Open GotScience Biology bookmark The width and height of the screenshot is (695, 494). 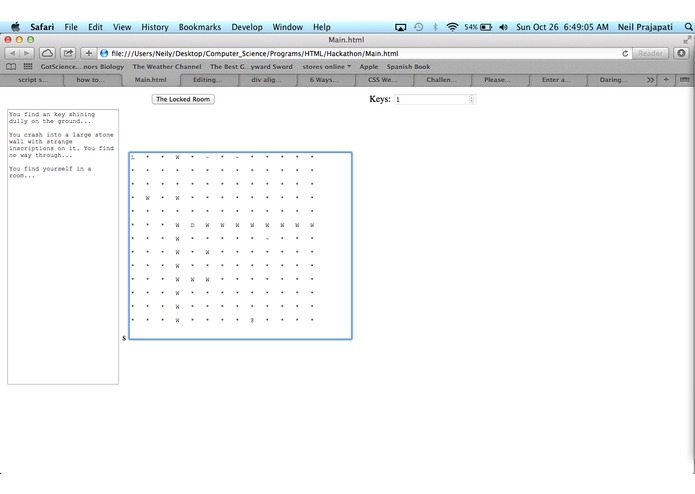point(82,66)
